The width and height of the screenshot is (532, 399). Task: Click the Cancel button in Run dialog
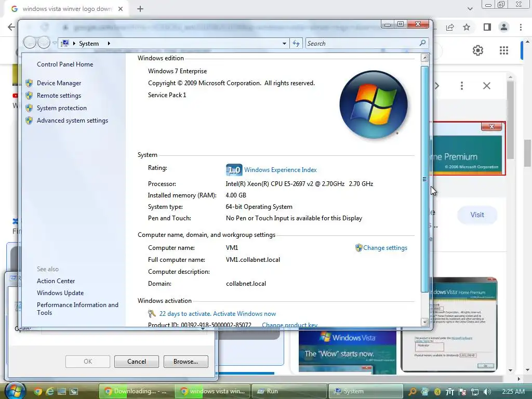pyautogui.click(x=137, y=362)
